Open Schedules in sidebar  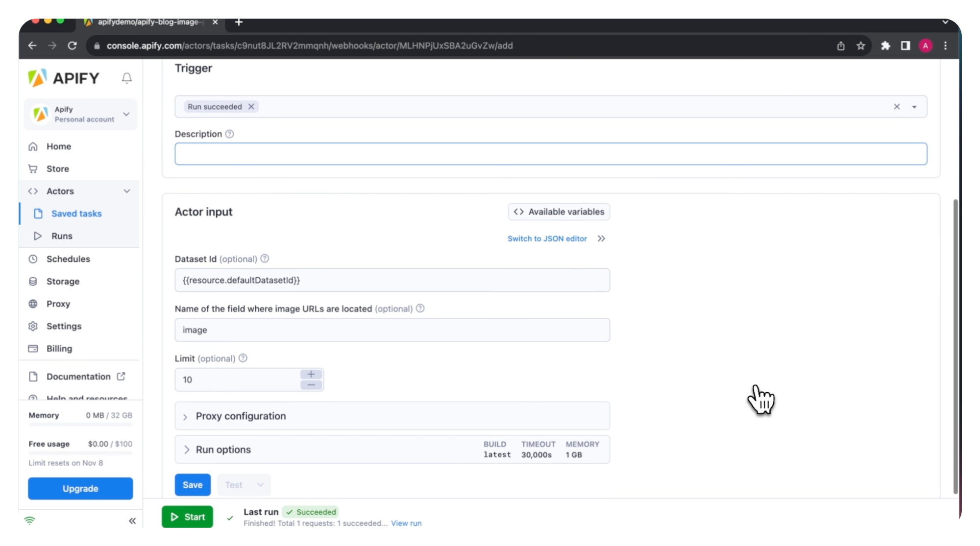pos(68,259)
